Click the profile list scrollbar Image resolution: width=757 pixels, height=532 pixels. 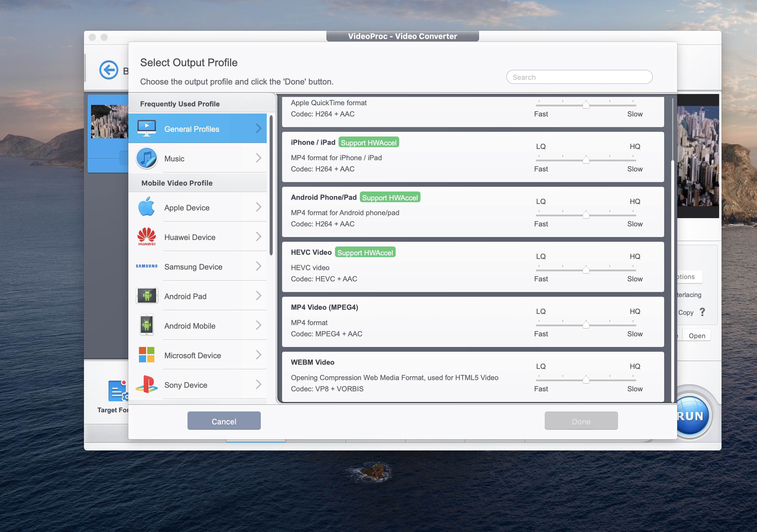pos(673,281)
